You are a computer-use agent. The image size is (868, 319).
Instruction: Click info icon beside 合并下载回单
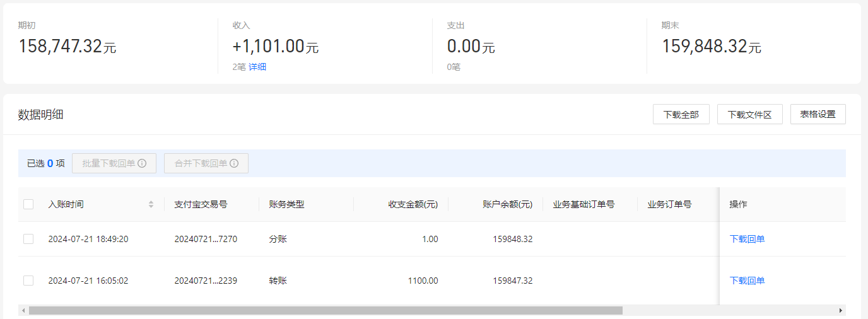click(234, 163)
